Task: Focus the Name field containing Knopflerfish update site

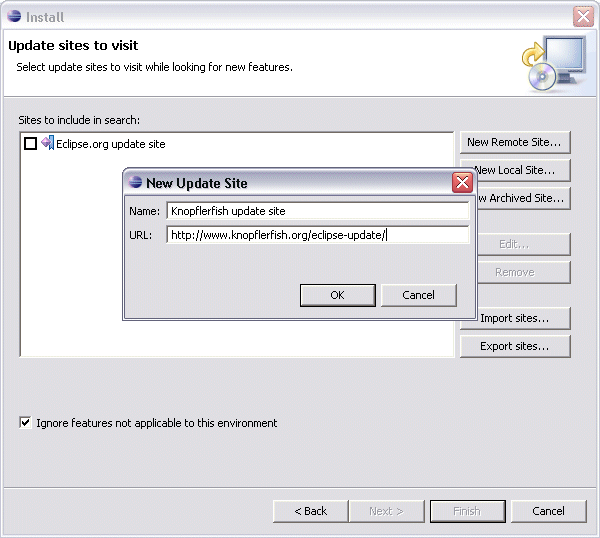Action: [318, 211]
